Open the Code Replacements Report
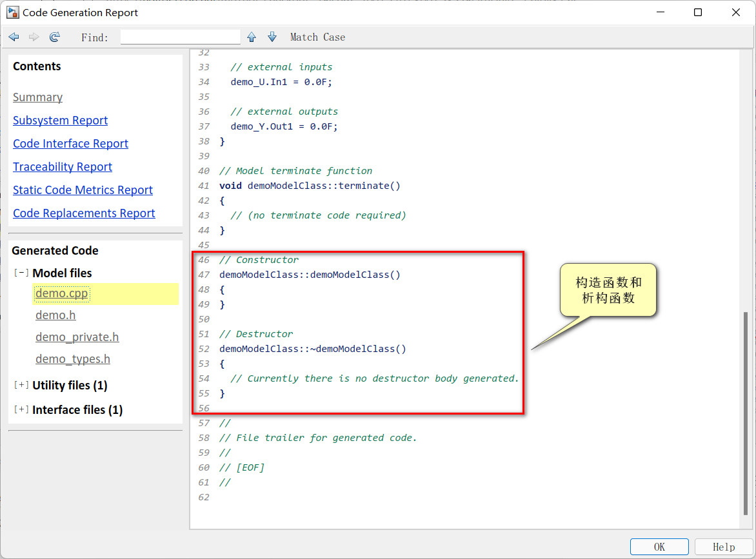 (84, 213)
